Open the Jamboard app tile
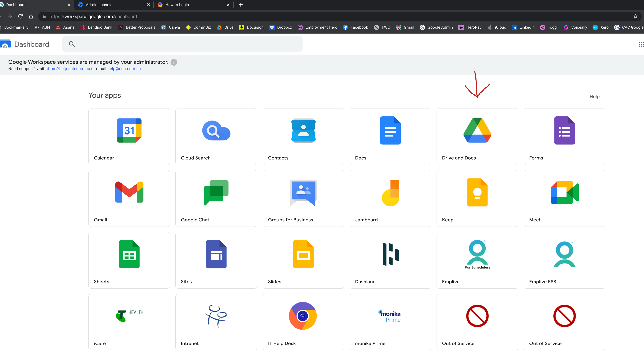The height and width of the screenshot is (362, 644). 390,198
